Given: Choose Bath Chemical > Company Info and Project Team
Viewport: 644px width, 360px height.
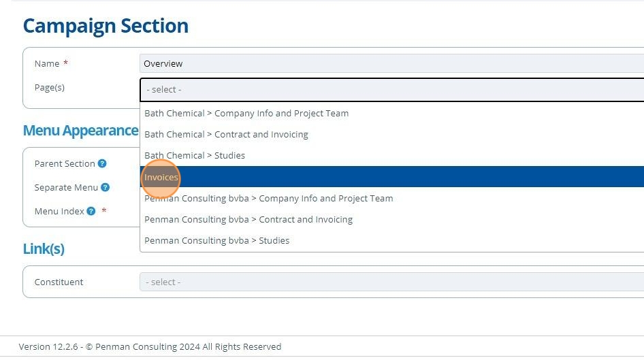Looking at the screenshot, I should (x=246, y=114).
